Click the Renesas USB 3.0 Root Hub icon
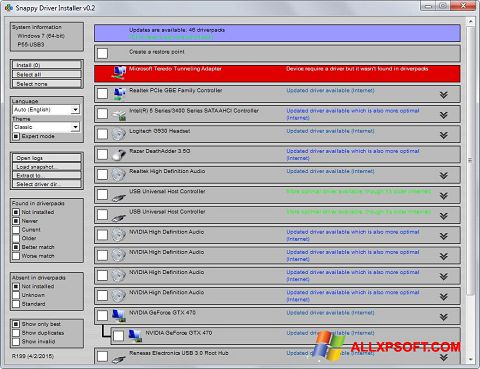This screenshot has width=480, height=369. [x=118, y=359]
